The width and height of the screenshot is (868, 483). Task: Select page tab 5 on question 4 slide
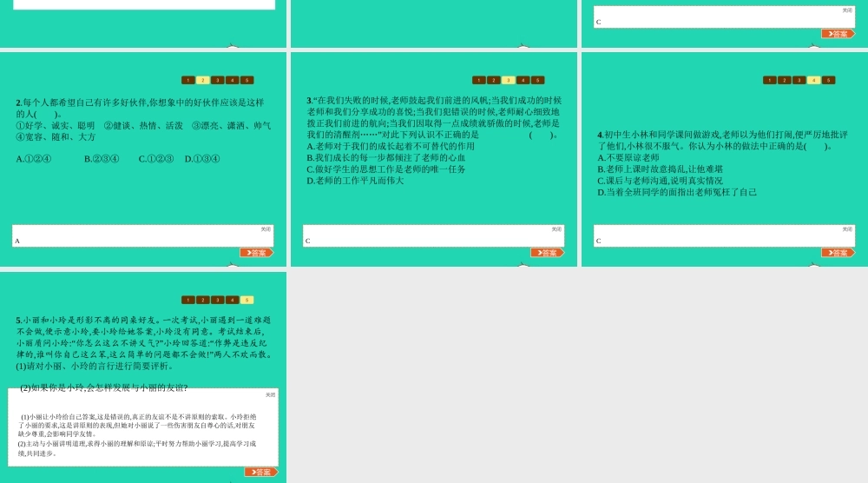pos(828,80)
